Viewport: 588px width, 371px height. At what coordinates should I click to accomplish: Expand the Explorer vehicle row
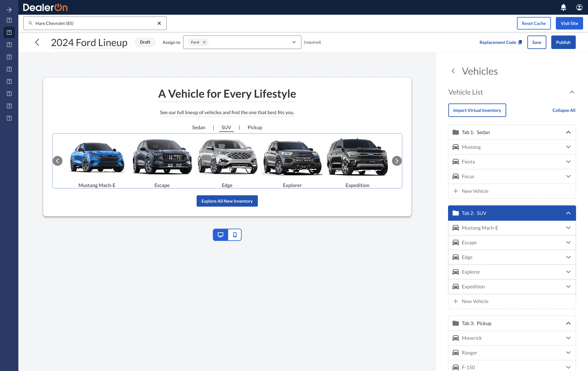tap(568, 272)
